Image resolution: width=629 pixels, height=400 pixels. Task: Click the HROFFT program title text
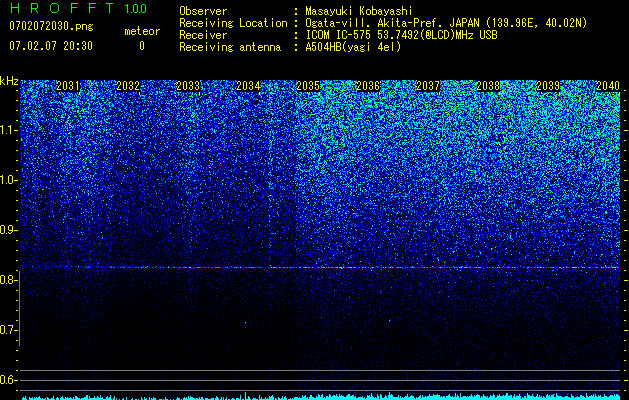[62, 8]
